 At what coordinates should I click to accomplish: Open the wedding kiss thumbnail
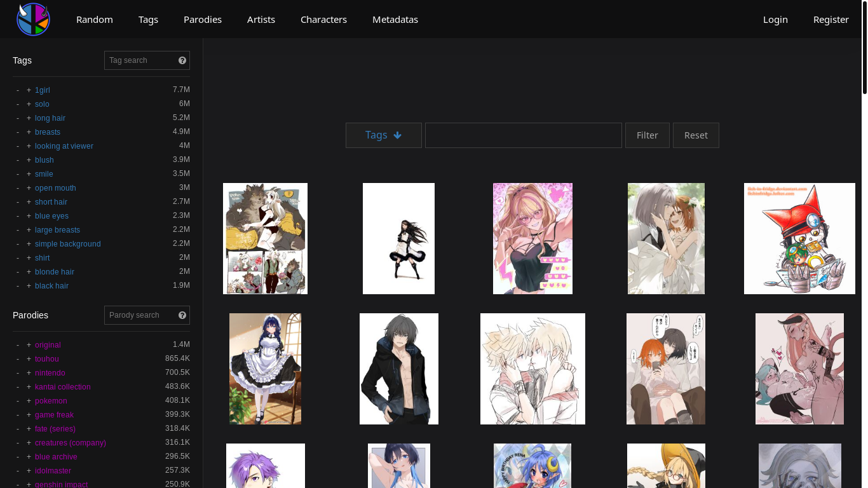click(x=666, y=238)
